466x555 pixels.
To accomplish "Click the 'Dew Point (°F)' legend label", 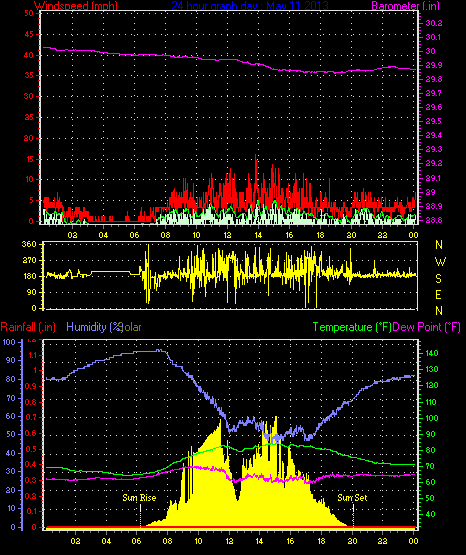I will (x=427, y=327).
